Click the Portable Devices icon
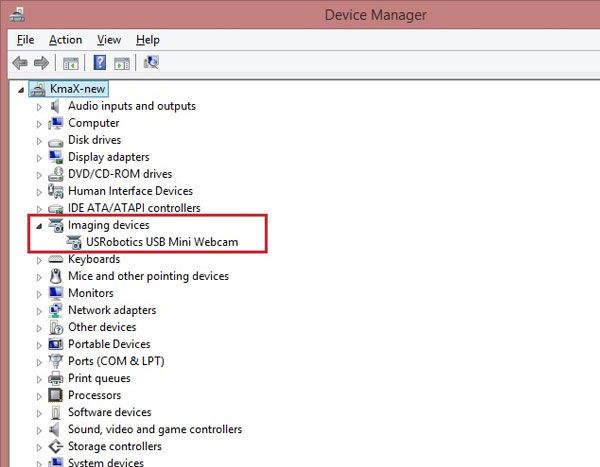The height and width of the screenshot is (467, 600). click(56, 344)
